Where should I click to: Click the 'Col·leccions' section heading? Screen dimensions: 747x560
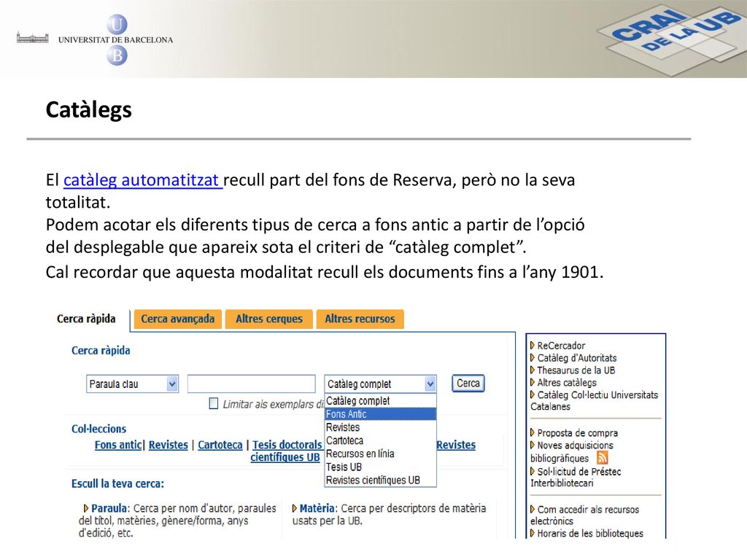tap(98, 429)
